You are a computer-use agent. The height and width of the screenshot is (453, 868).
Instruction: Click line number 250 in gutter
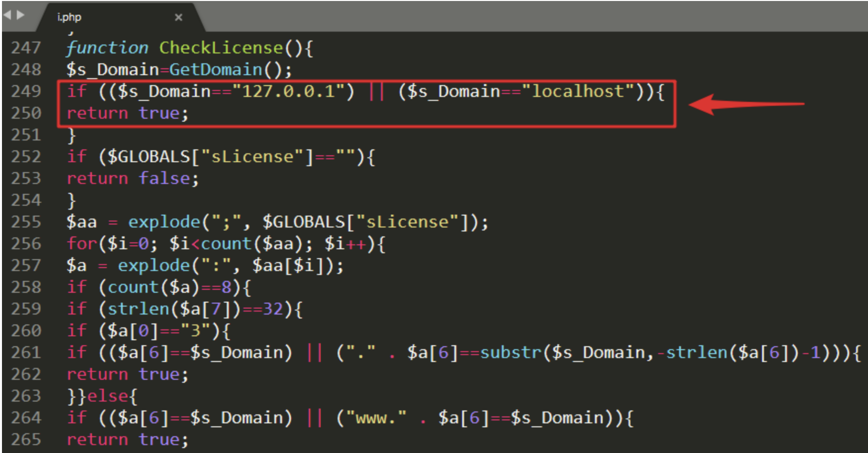(26, 113)
